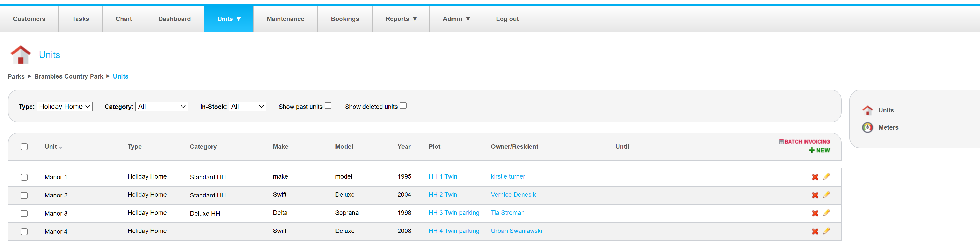980x241 pixels.
Task: Edit Manor 4 with the pencil icon
Action: coord(826,231)
